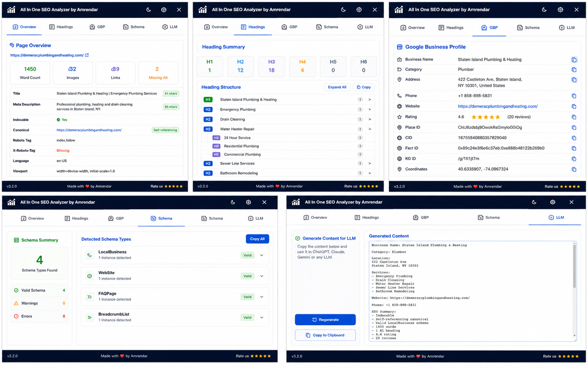Click the Self-referencing canonical badge
The image size is (588, 368).
(165, 130)
